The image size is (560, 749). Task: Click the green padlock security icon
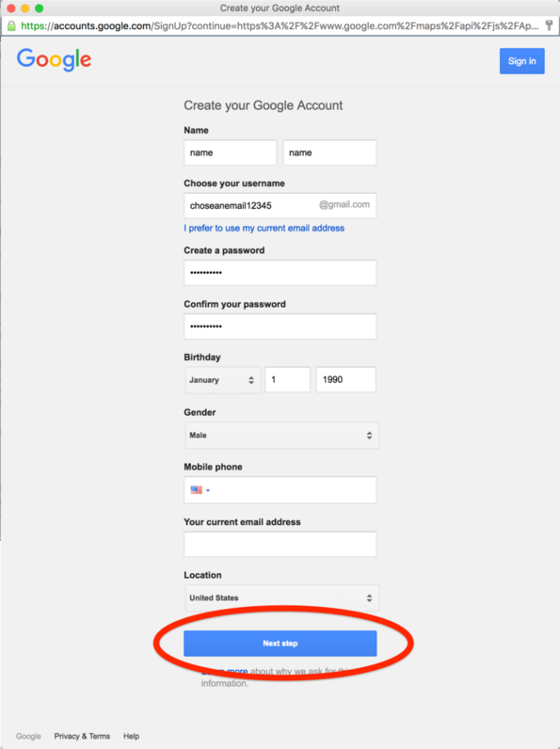tap(11, 26)
